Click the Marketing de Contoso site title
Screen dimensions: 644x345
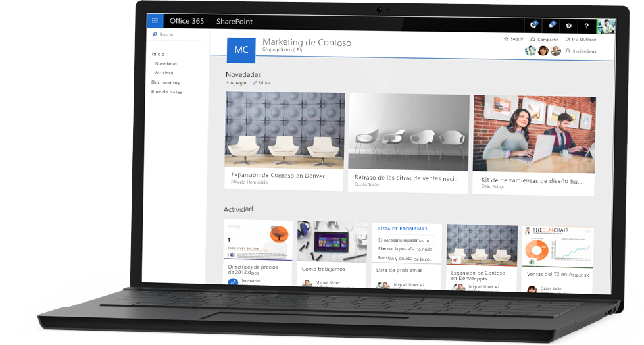pos(307,42)
